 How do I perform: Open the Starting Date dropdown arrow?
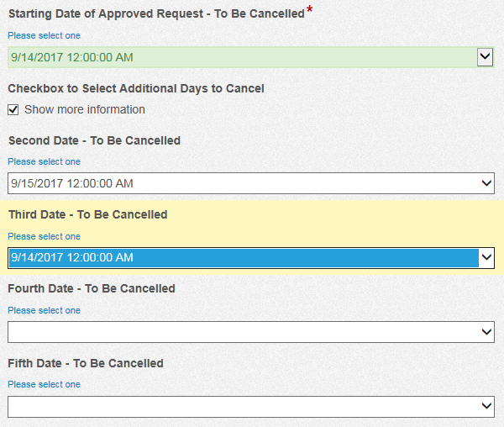[485, 57]
